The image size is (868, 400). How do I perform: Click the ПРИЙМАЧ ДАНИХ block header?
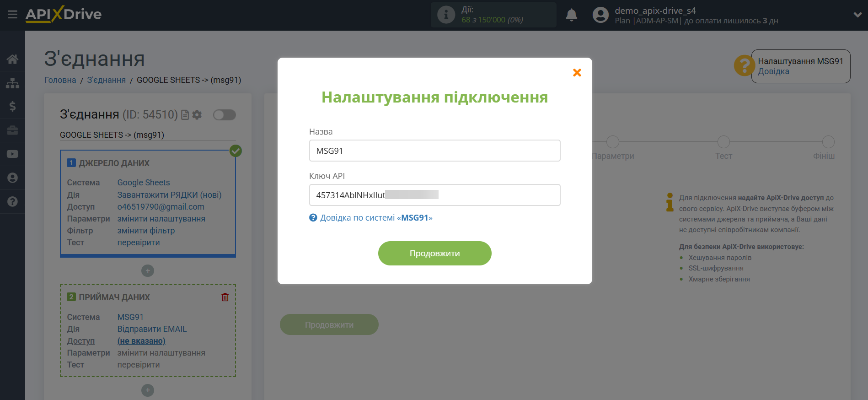(114, 297)
